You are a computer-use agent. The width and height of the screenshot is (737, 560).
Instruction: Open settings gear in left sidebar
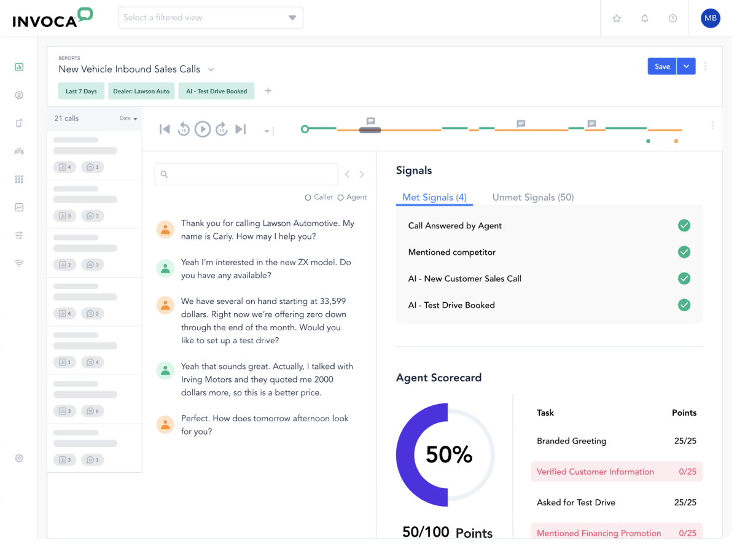tap(19, 458)
